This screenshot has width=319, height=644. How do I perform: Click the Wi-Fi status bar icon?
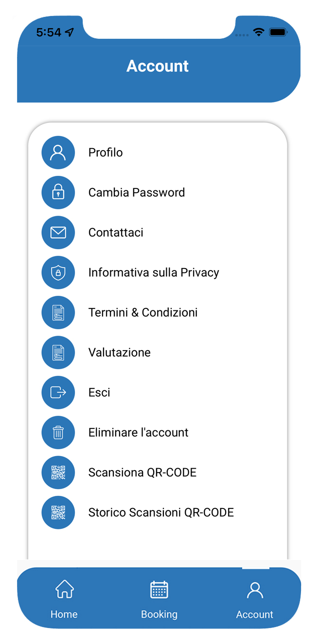(259, 32)
